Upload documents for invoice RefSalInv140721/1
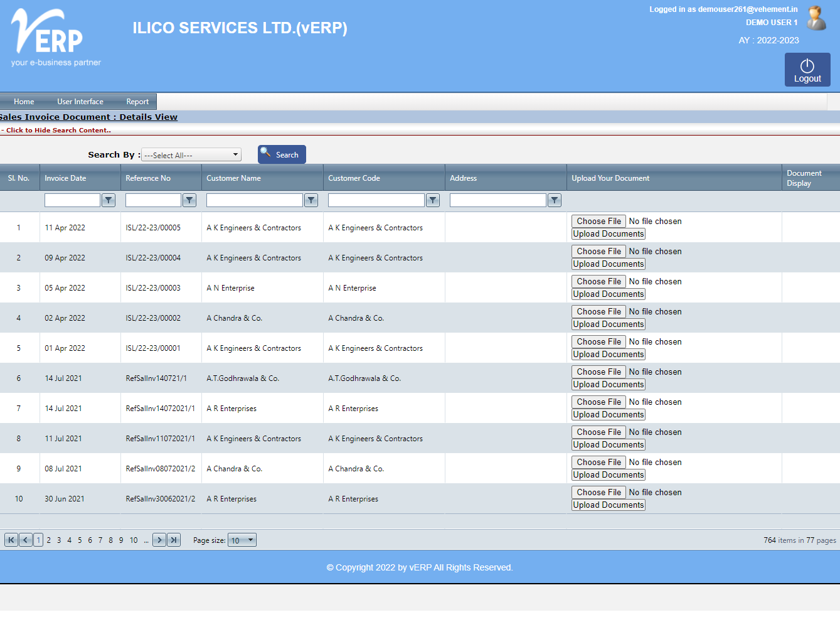 tap(609, 385)
